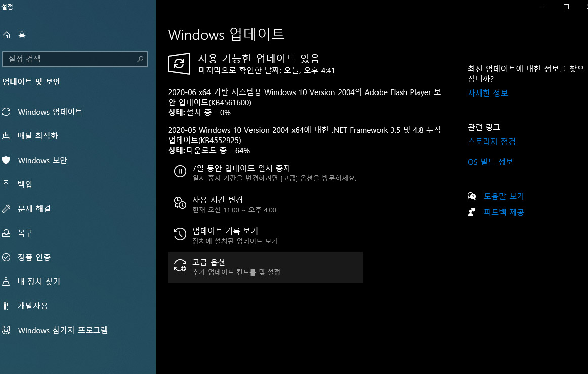Click the 복구 recovery icon

point(6,233)
